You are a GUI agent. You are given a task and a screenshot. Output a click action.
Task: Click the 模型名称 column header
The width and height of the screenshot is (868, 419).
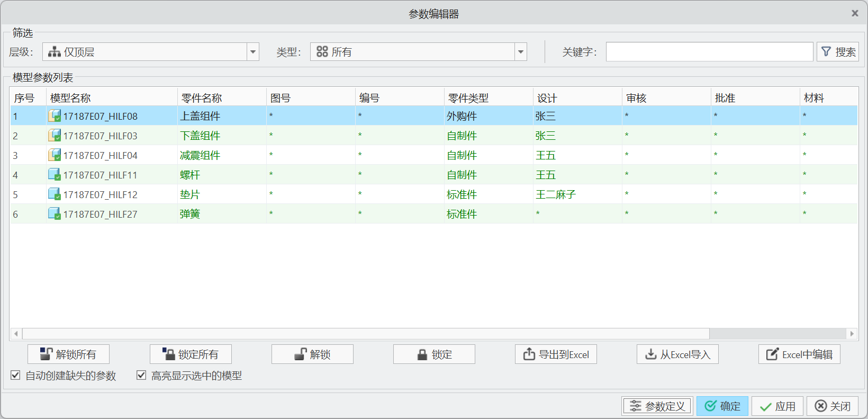pos(70,98)
